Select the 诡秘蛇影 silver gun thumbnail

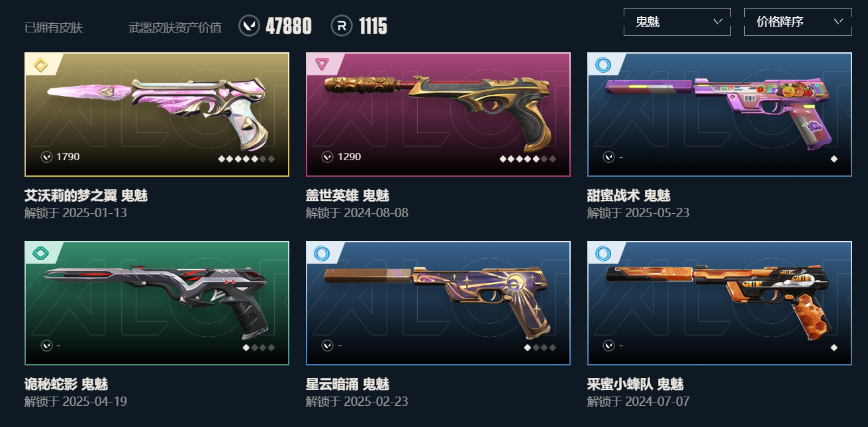(157, 303)
